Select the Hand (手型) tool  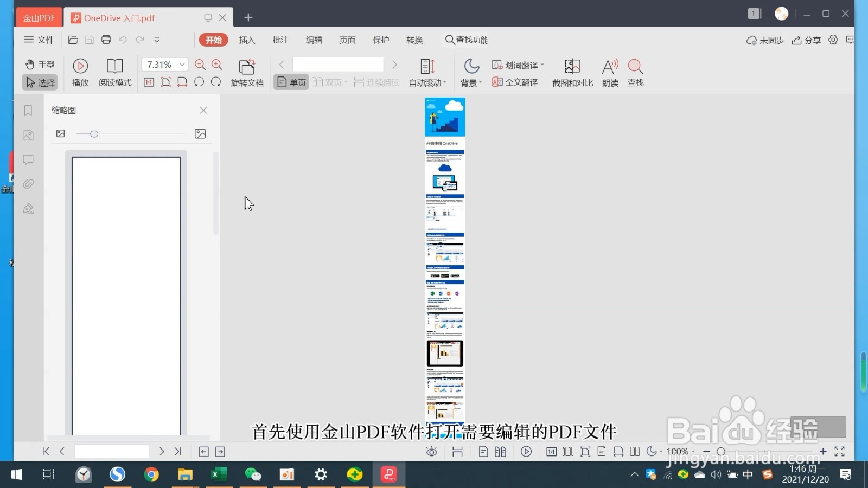(40, 65)
